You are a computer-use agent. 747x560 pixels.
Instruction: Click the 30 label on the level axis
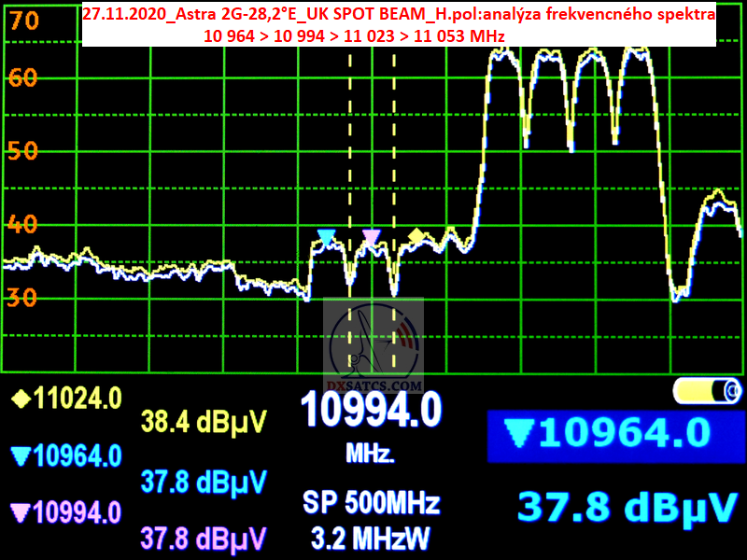(x=23, y=298)
